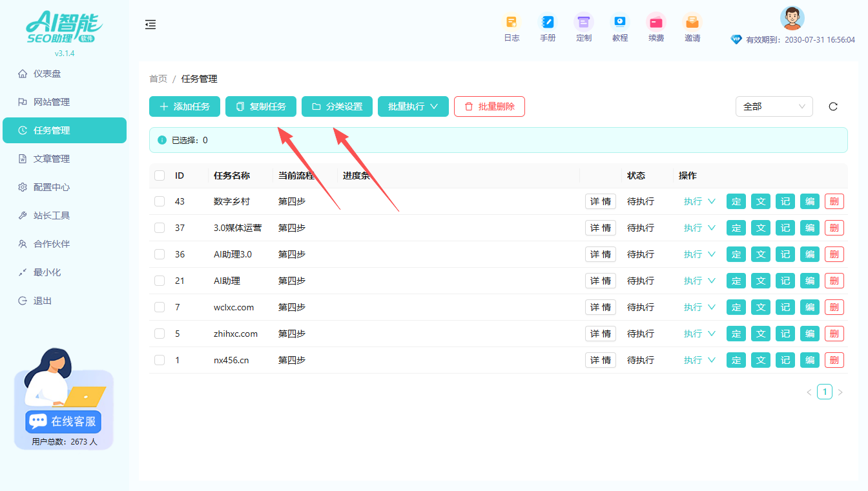Click the 添加任务 button
This screenshot has height=491, width=868.
coord(185,106)
